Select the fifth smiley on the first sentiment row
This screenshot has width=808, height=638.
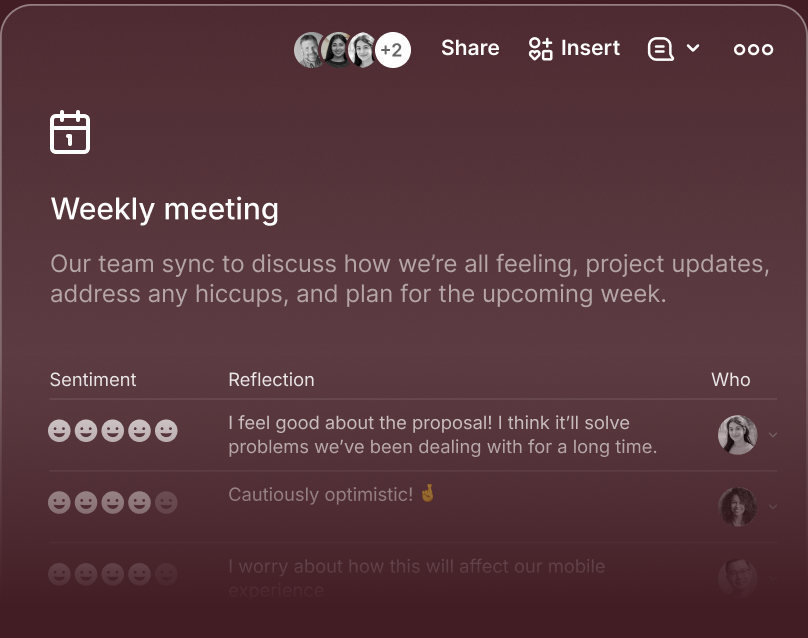click(164, 430)
